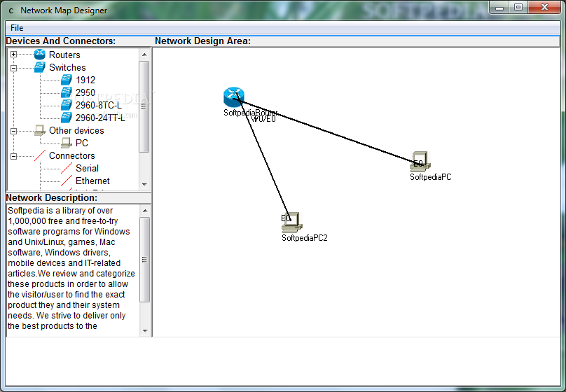This screenshot has height=392, width=566.
Task: Select the Serial tree entry text
Action: [x=87, y=169]
